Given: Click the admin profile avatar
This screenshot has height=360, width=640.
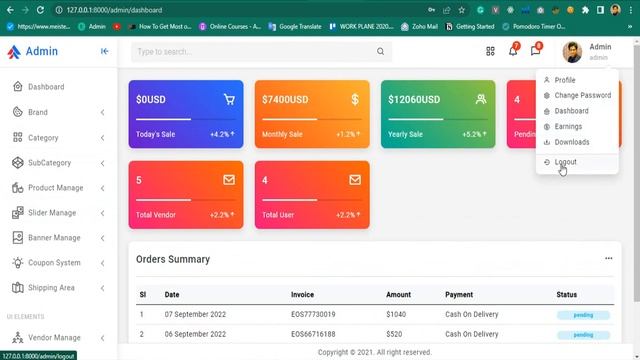Looking at the screenshot, I should pos(572,52).
